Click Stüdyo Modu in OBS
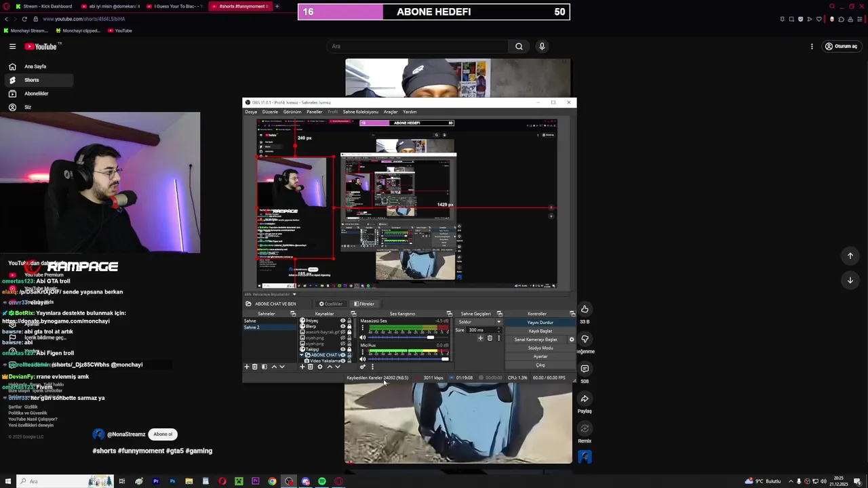 (540, 348)
